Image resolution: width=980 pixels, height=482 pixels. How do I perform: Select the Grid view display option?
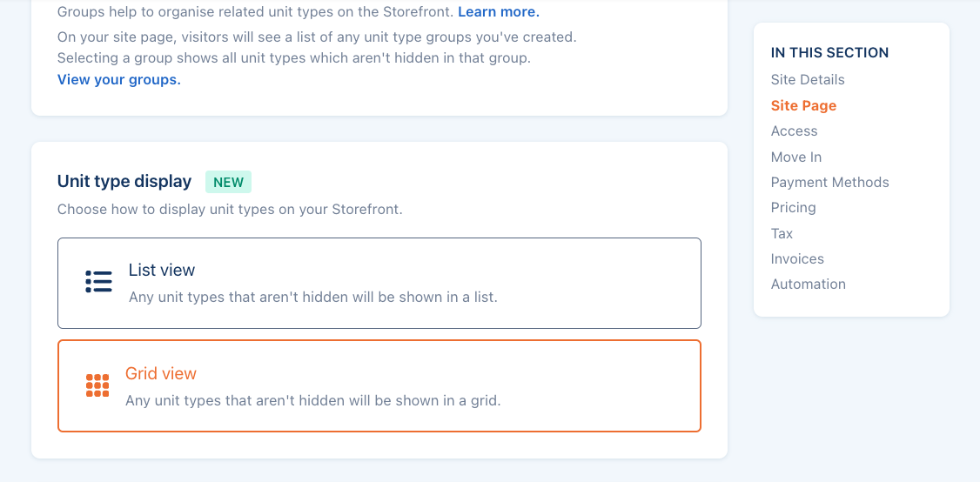pyautogui.click(x=379, y=385)
